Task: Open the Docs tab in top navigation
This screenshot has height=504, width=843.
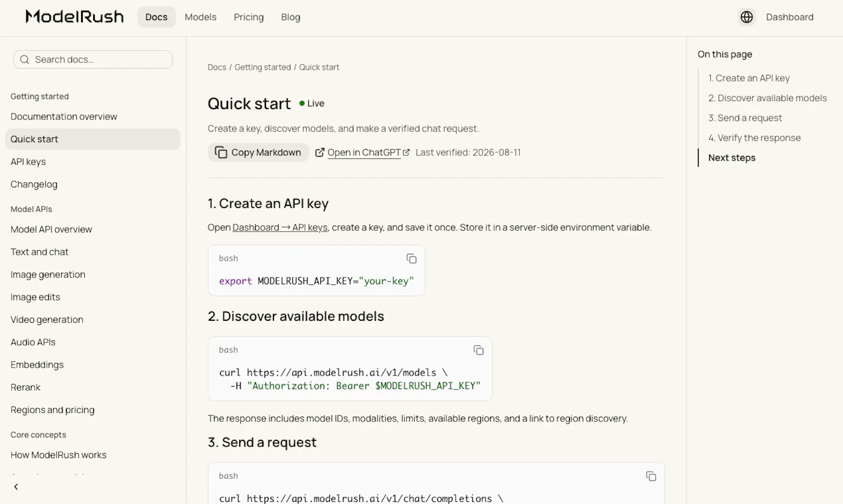Action: point(156,17)
